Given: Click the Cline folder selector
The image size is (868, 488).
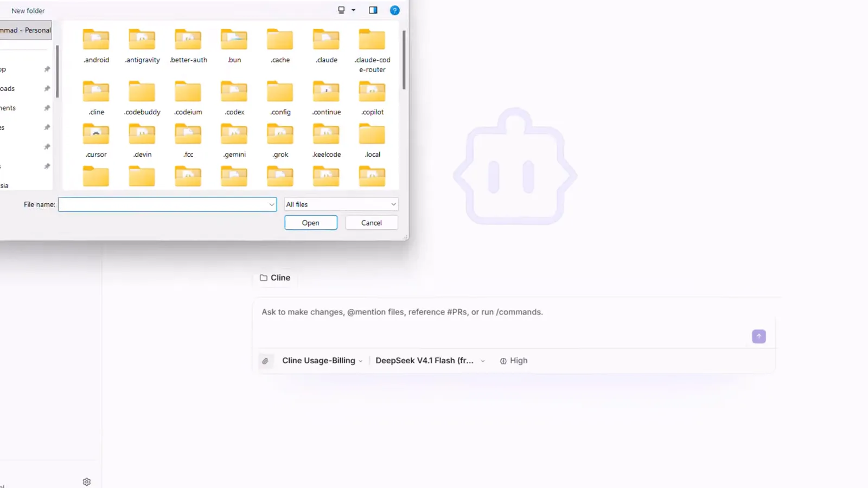Looking at the screenshot, I should pyautogui.click(x=275, y=278).
